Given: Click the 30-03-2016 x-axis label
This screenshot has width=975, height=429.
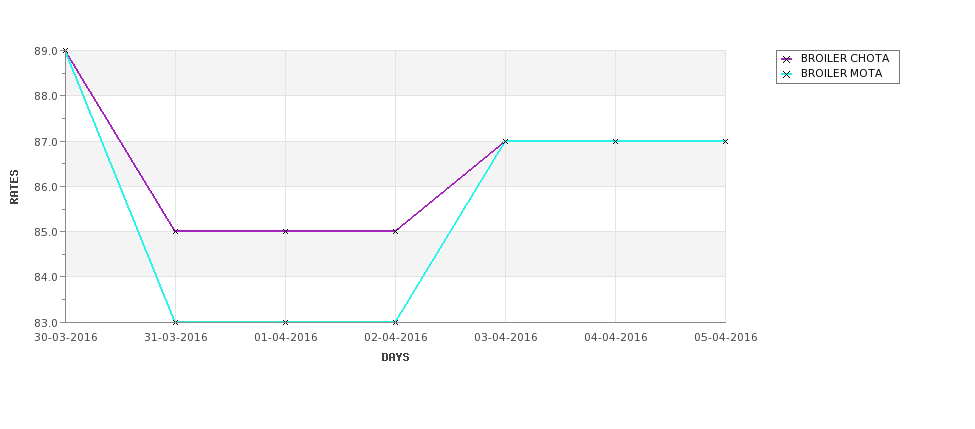Looking at the screenshot, I should [66, 338].
